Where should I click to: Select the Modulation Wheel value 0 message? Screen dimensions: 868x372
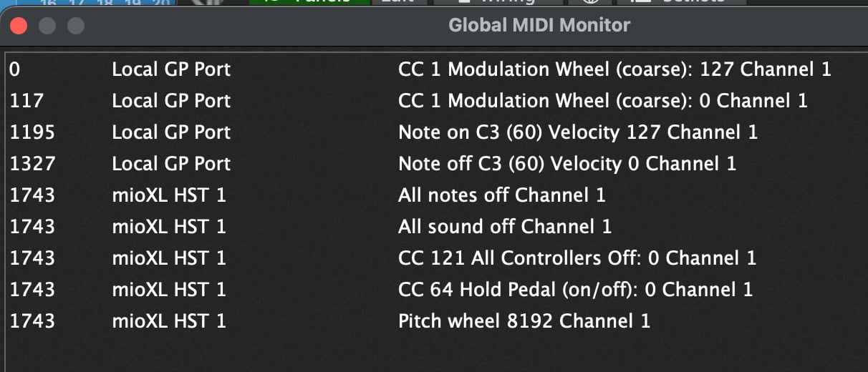coord(602,101)
